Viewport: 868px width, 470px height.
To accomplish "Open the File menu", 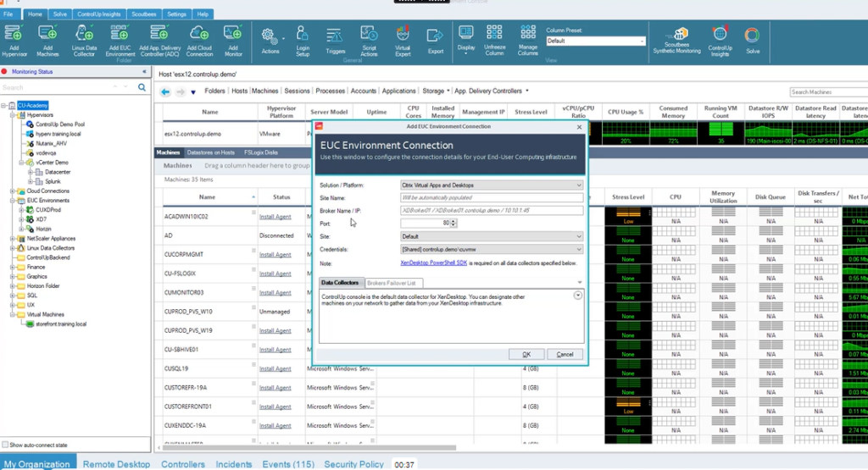I will click(x=8, y=14).
